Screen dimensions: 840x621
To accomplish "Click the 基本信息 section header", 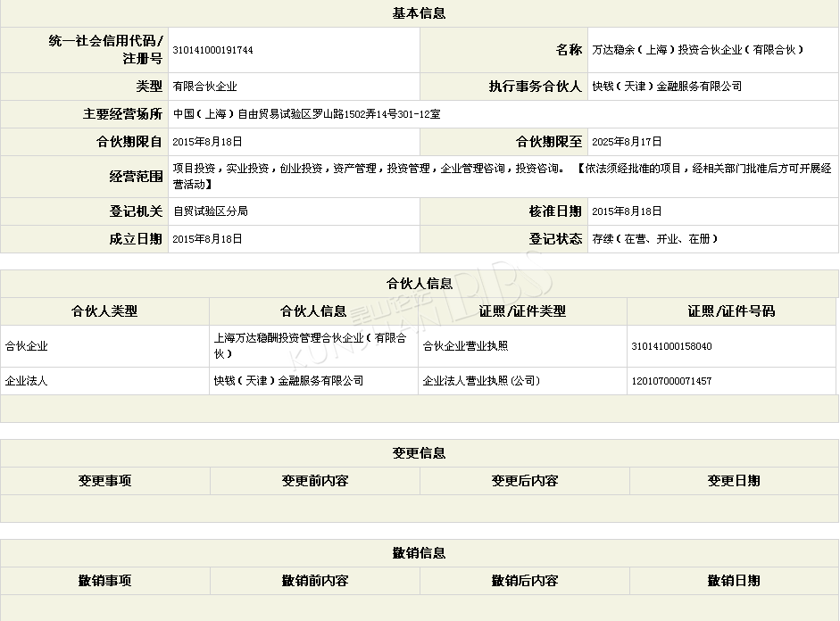I will [419, 13].
